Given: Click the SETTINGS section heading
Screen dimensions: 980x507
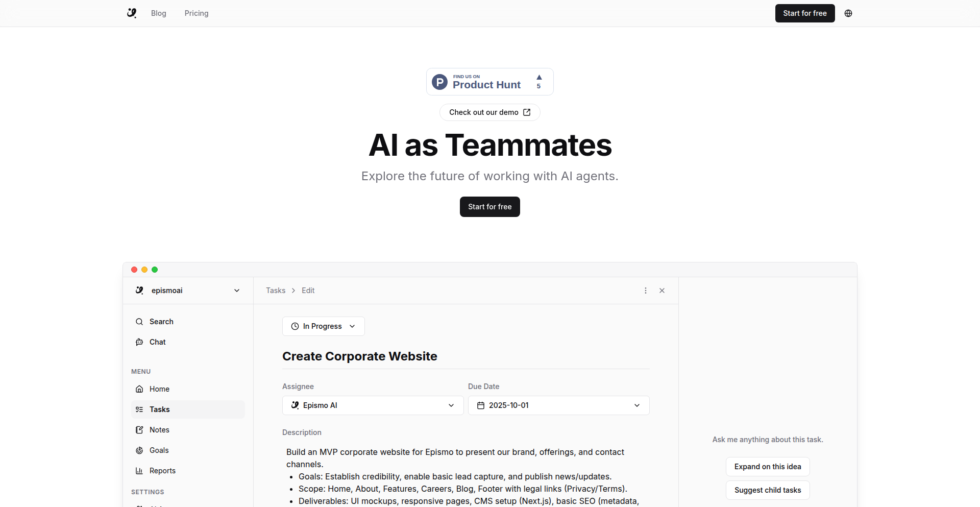Looking at the screenshot, I should (x=148, y=492).
